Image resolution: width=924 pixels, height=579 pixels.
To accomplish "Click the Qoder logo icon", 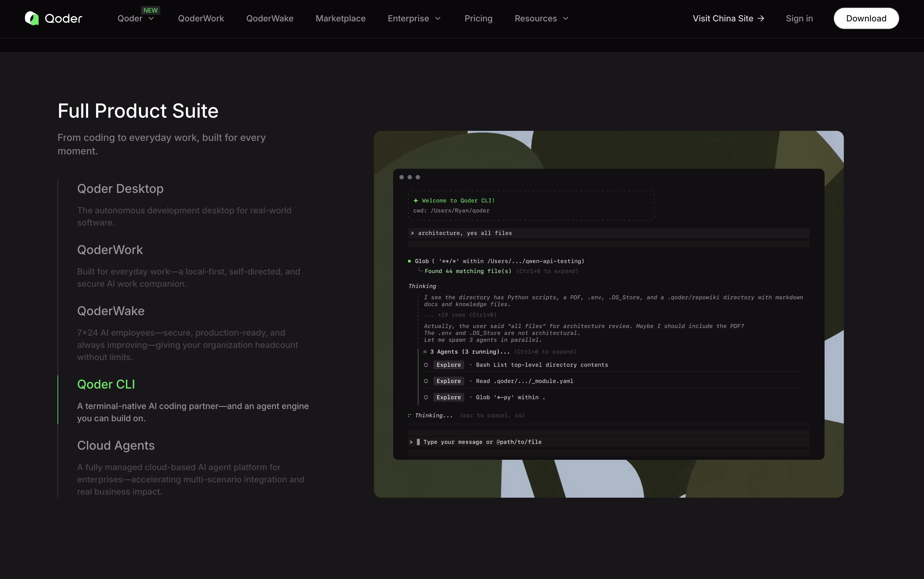I will point(32,18).
